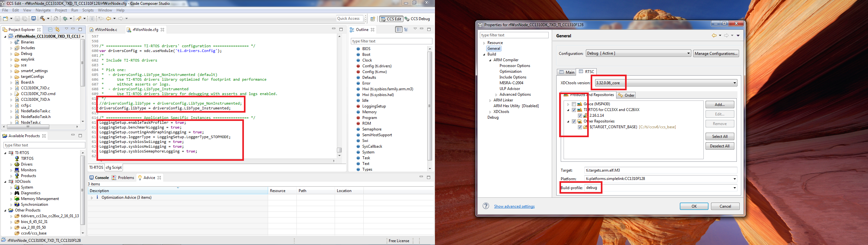Click the Forward arrow icon in main toolbar
Screen dimensions: 868x245
121,19
